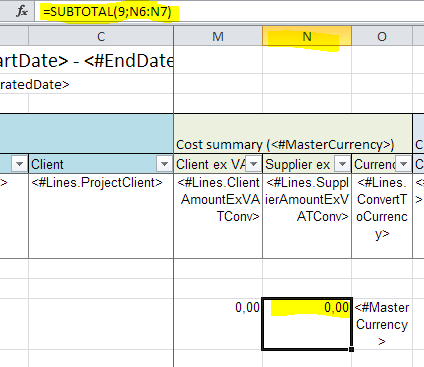Select column N header

(307, 36)
